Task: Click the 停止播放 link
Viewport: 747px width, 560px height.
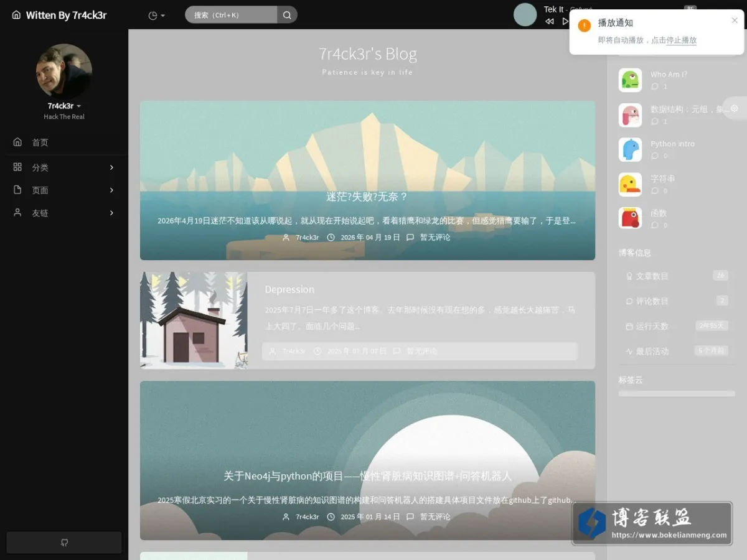Action: coord(681,40)
